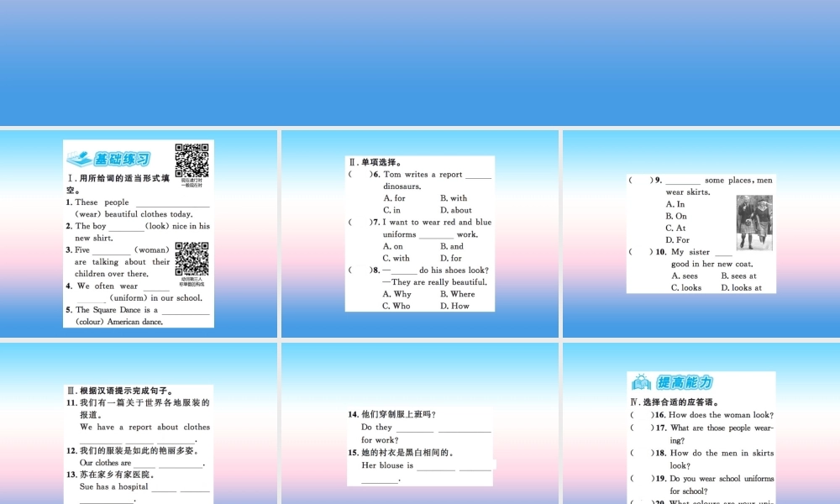Click the answer bracket for question 7

[360, 223]
